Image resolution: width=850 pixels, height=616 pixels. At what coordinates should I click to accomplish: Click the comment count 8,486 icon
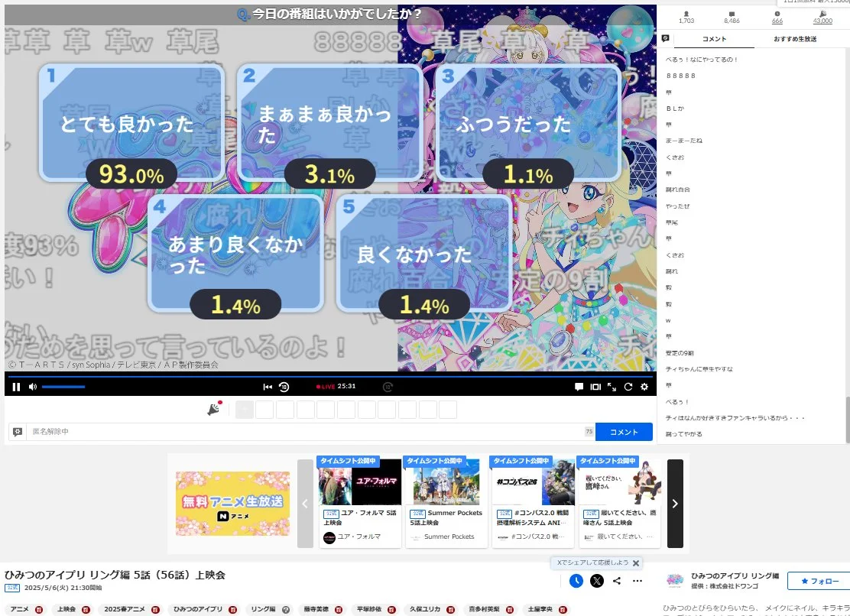[732, 14]
